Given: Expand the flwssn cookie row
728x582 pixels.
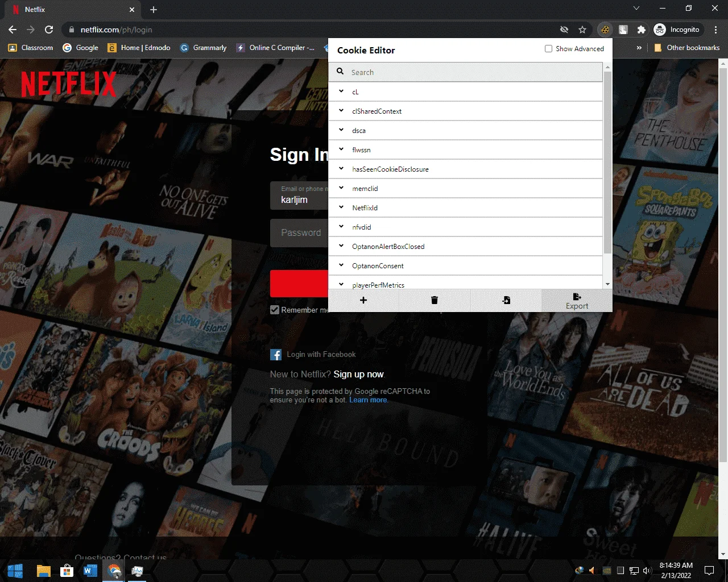Looking at the screenshot, I should [465, 149].
